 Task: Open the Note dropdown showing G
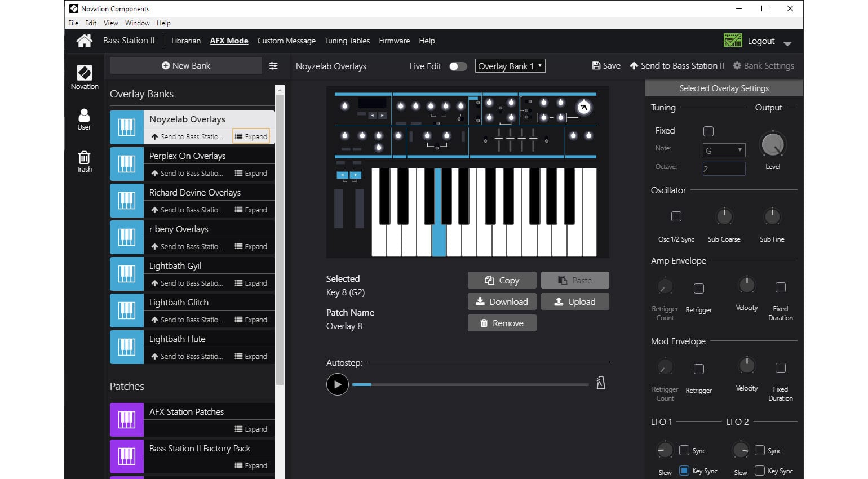pyautogui.click(x=724, y=150)
